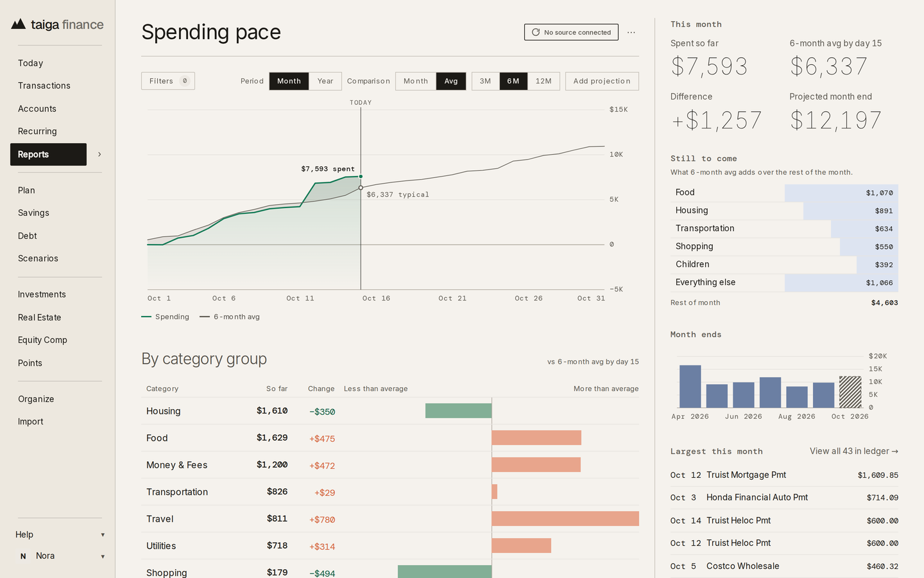Click the taiga finance mountain logo
The image size is (924, 578).
pyautogui.click(x=19, y=24)
